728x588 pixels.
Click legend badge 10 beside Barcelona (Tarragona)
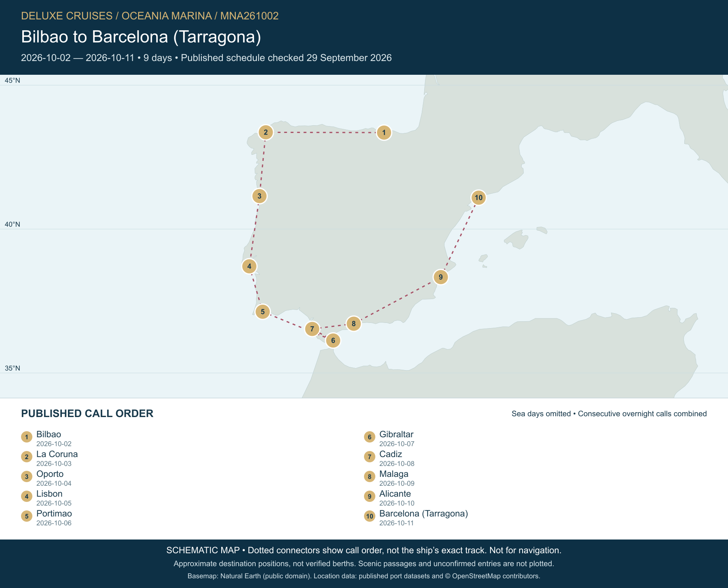(x=370, y=516)
